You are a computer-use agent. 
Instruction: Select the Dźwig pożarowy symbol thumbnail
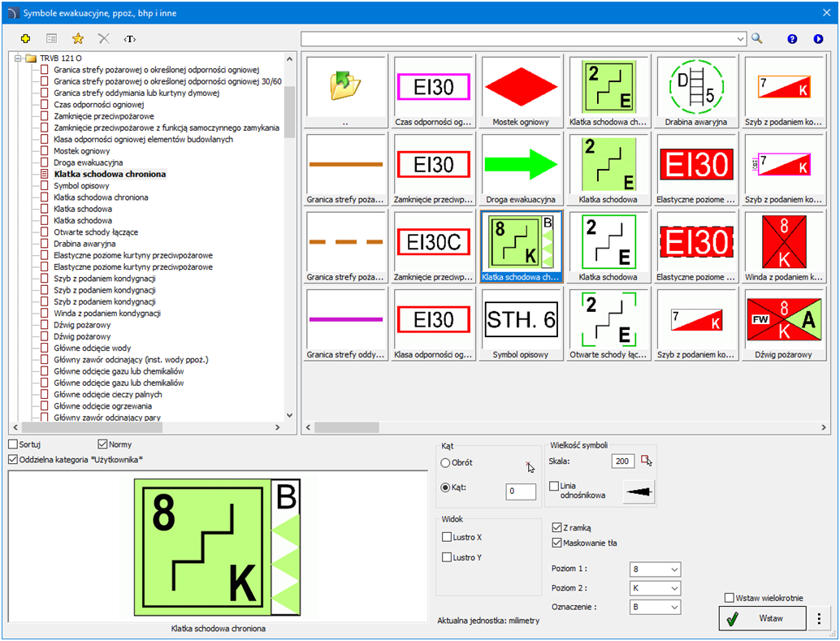tap(785, 323)
